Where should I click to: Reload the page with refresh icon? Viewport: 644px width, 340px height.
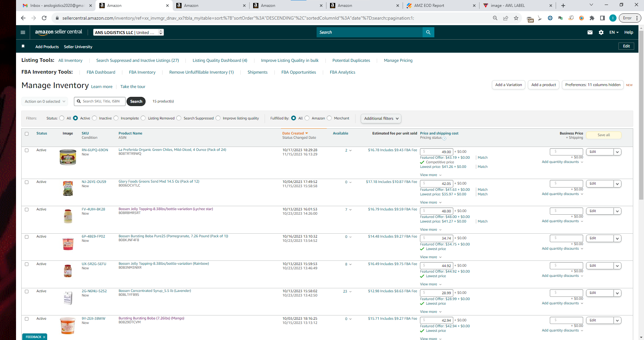click(44, 18)
